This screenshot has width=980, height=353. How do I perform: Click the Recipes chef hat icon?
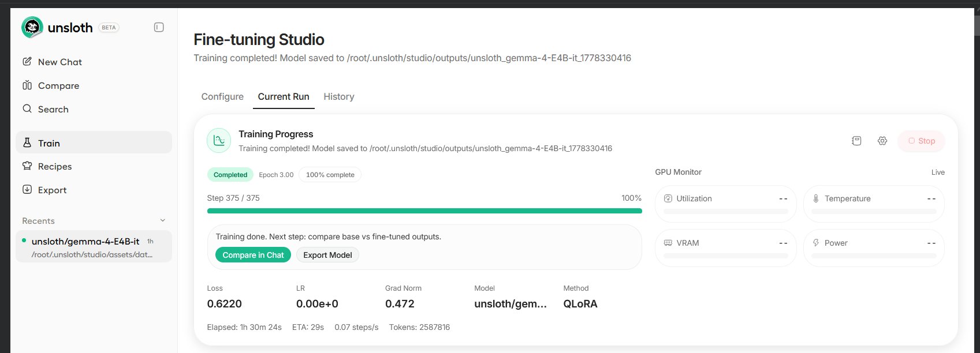click(x=27, y=166)
